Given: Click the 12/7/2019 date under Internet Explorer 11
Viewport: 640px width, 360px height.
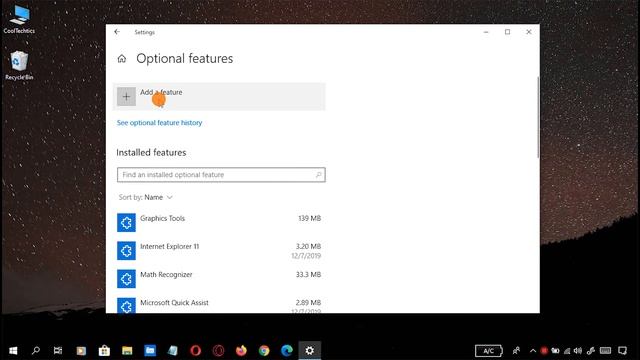Looking at the screenshot, I should point(306,256).
